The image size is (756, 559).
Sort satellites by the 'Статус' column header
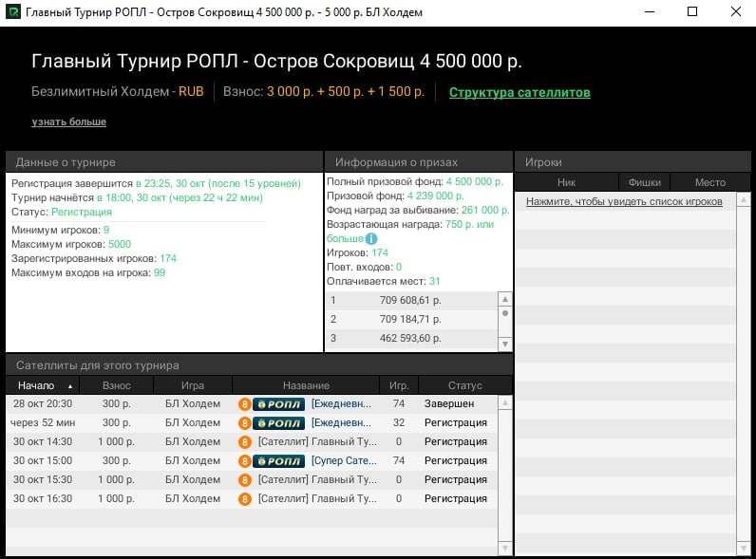click(464, 385)
